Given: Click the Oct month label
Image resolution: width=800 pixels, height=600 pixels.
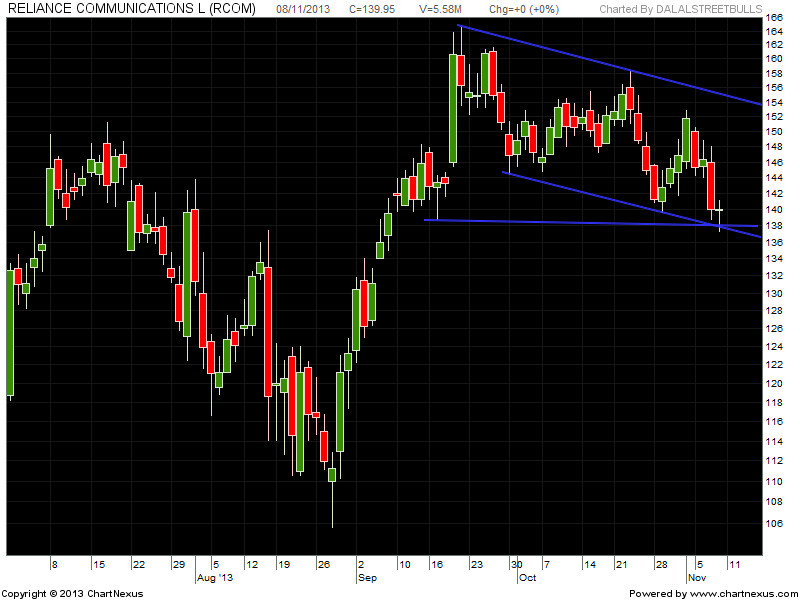Looking at the screenshot, I should (x=528, y=578).
